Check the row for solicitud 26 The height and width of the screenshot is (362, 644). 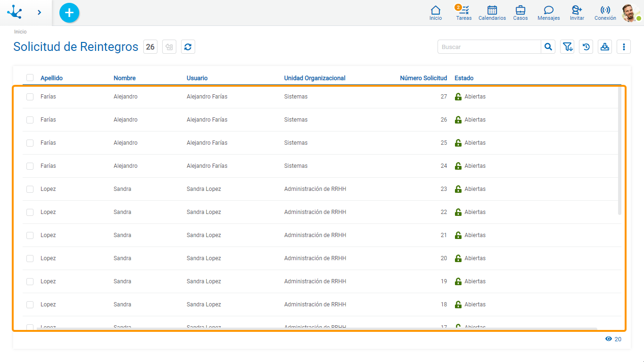click(30, 120)
